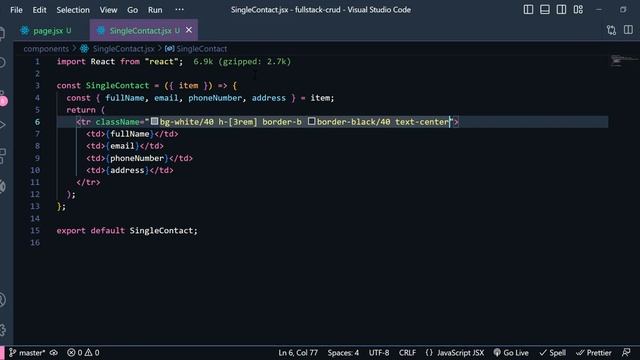This screenshot has height=360, width=640.
Task: Toggle the secondary side bar layout icon
Action: point(561,9)
